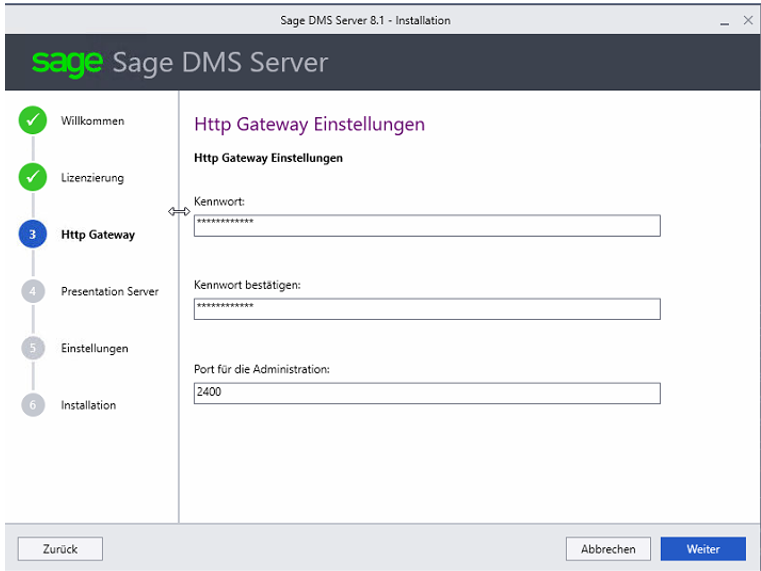The image size is (761, 571).
Task: Click the blue step 3 circle
Action: click(32, 235)
